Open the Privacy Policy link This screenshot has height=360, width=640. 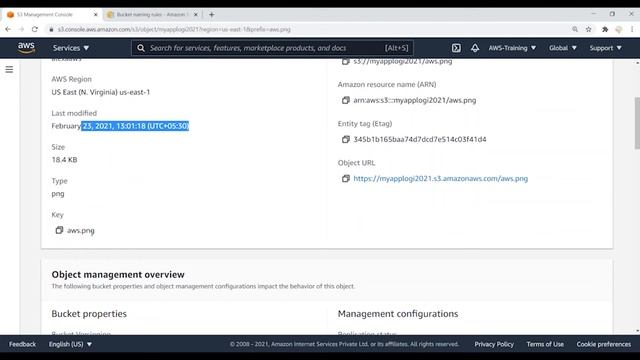494,344
